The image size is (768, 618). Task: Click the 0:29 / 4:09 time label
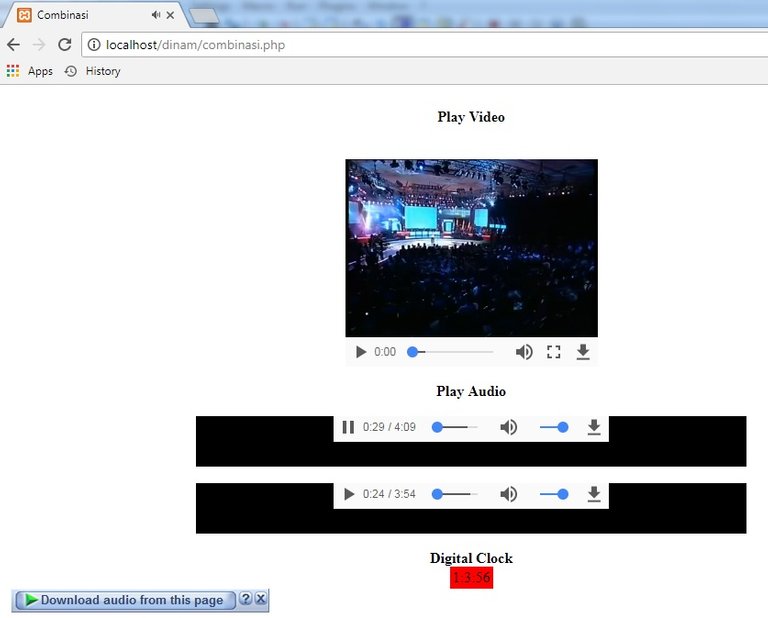tap(389, 428)
